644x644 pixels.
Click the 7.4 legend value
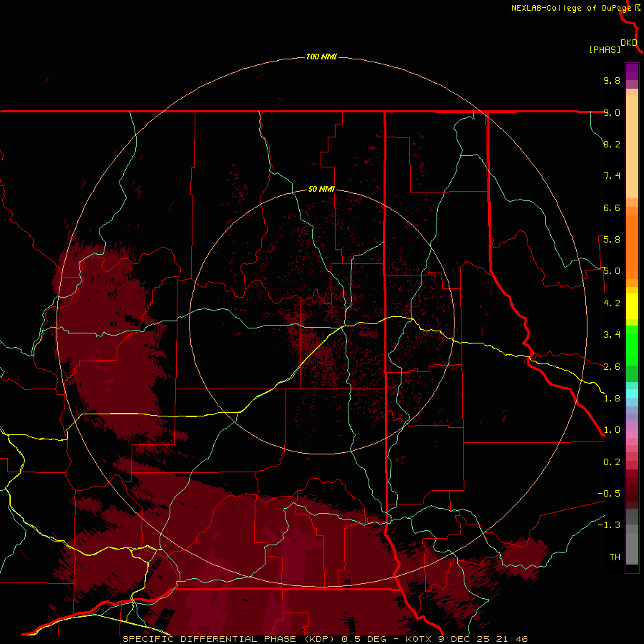tap(612, 176)
